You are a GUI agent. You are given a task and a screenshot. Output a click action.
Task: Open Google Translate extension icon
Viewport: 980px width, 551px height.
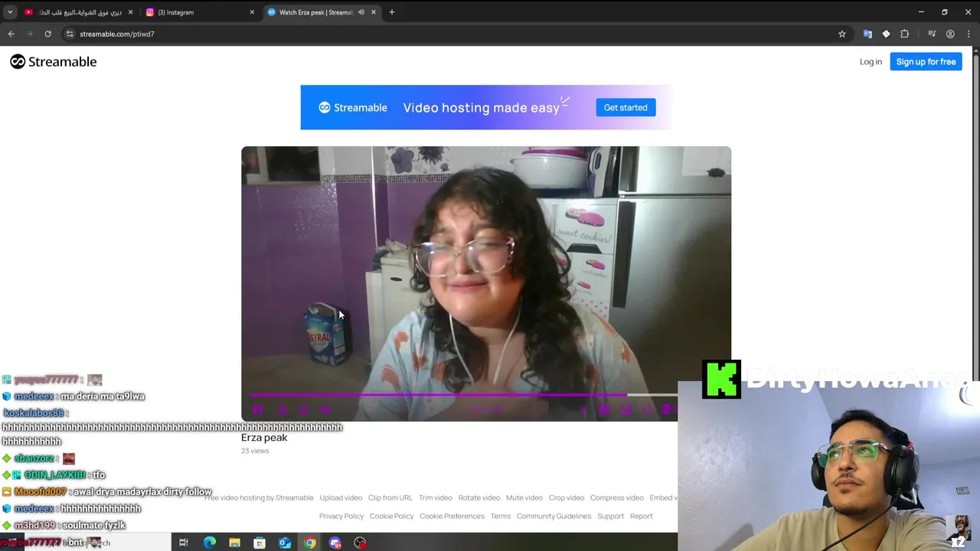click(x=867, y=34)
